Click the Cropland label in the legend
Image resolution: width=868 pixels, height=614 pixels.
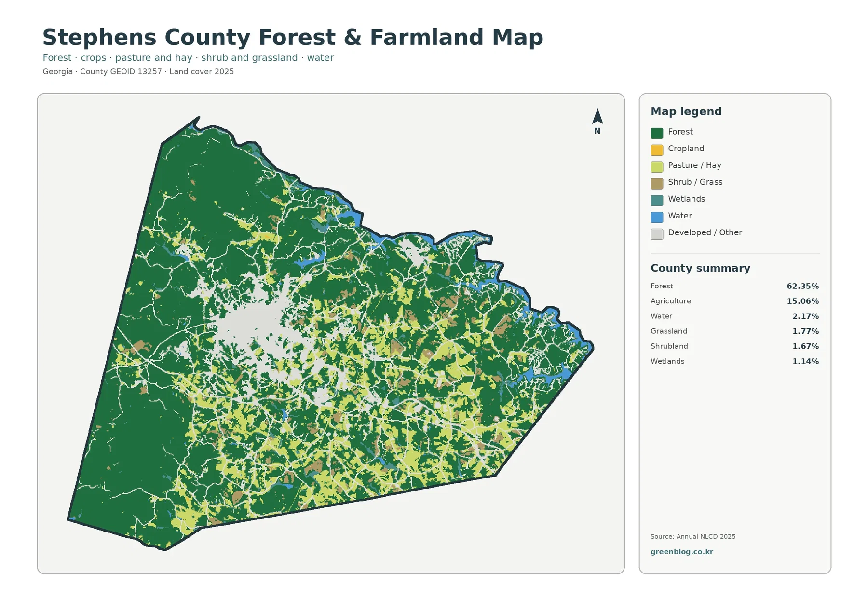tap(686, 149)
